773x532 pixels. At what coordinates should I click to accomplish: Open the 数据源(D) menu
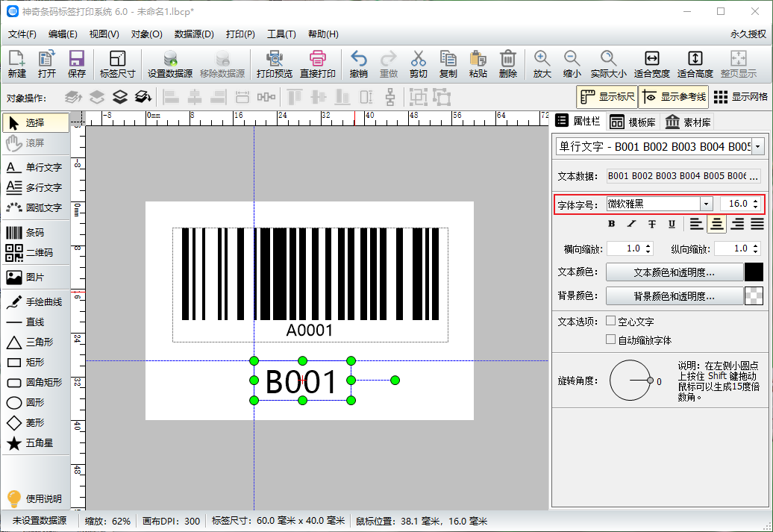[194, 34]
